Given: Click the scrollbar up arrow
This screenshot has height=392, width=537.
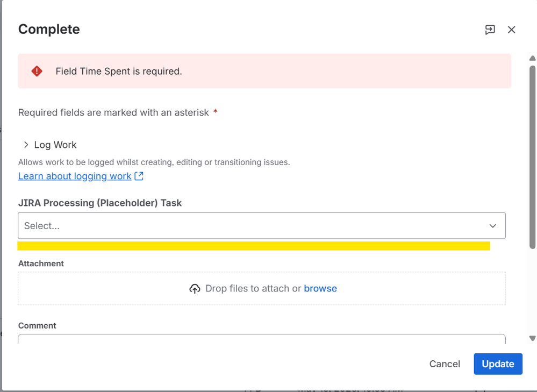Looking at the screenshot, I should point(532,58).
